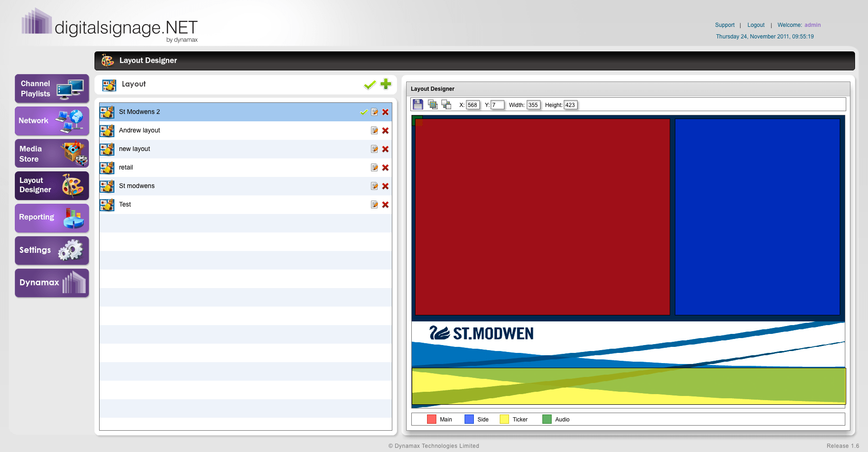Open the Support link

coord(725,25)
